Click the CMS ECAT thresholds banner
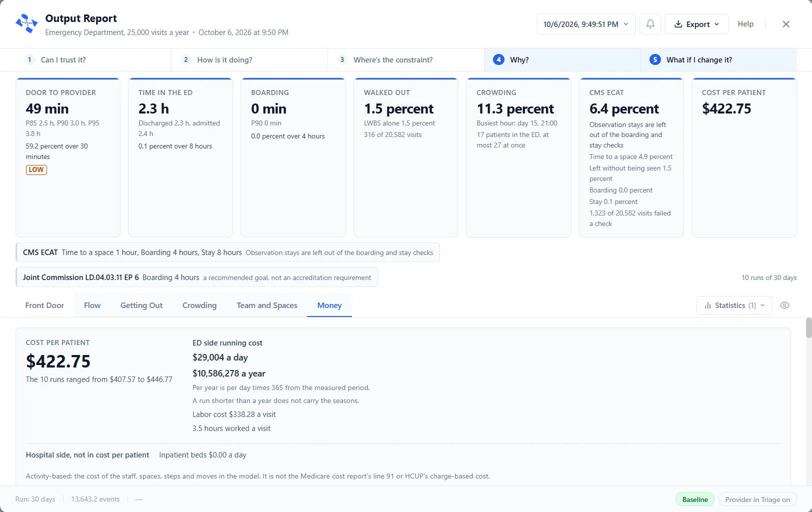The height and width of the screenshot is (512, 812). 228,252
